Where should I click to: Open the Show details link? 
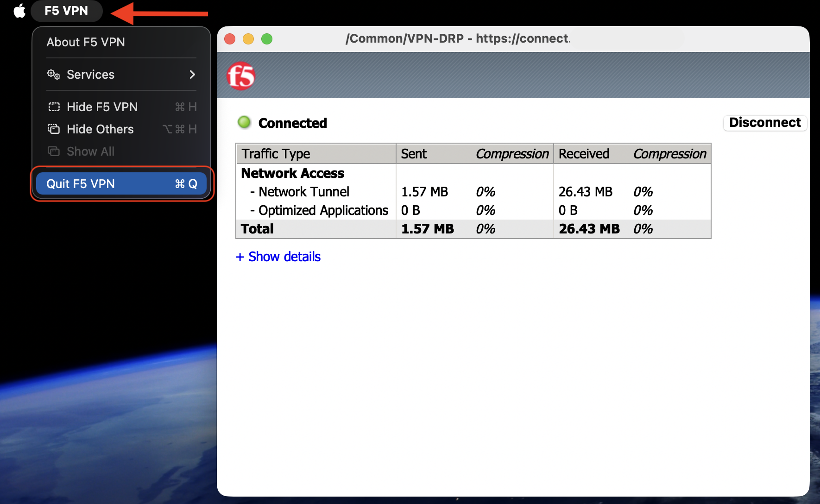[278, 257]
